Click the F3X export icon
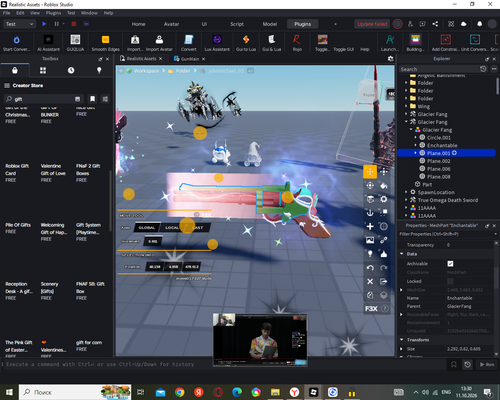 tap(384, 281)
